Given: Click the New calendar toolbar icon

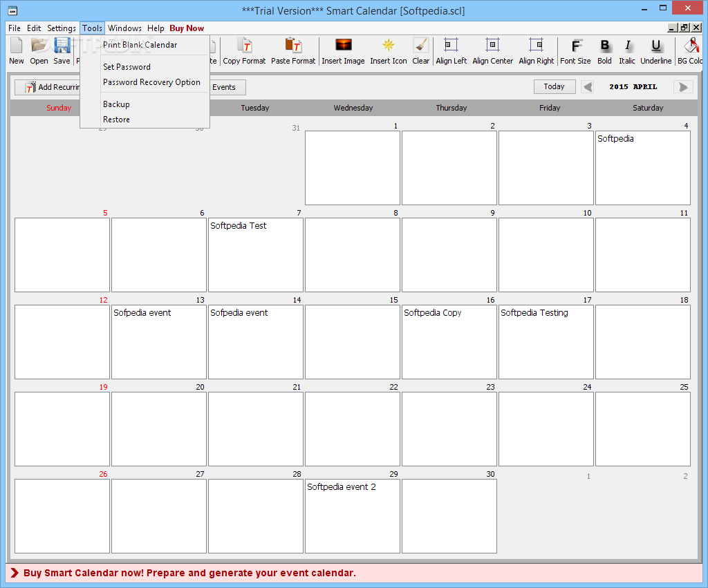Looking at the screenshot, I should pos(17,51).
